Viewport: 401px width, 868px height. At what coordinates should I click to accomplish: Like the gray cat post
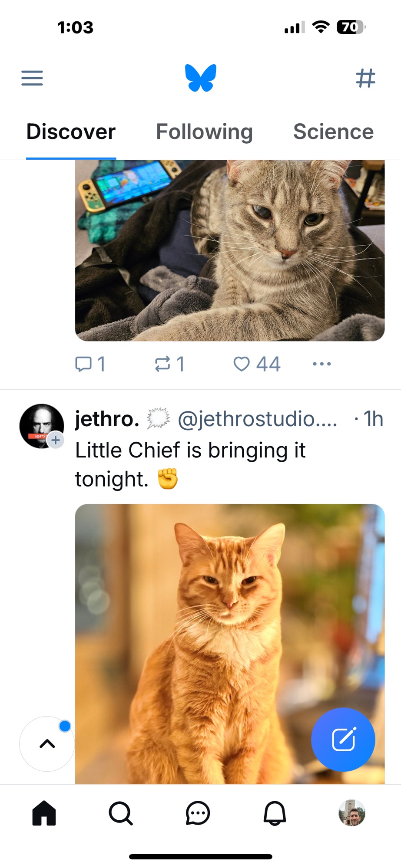pos(256,364)
